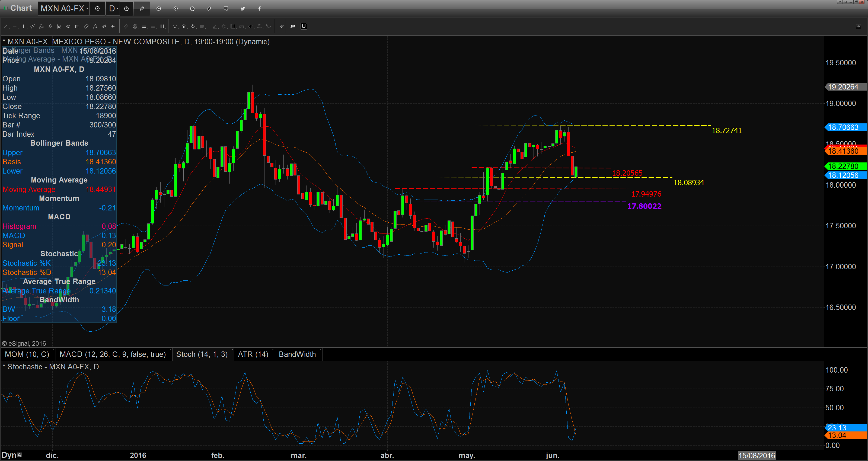Select the Fibonacci retracement lines tool

click(x=144, y=26)
